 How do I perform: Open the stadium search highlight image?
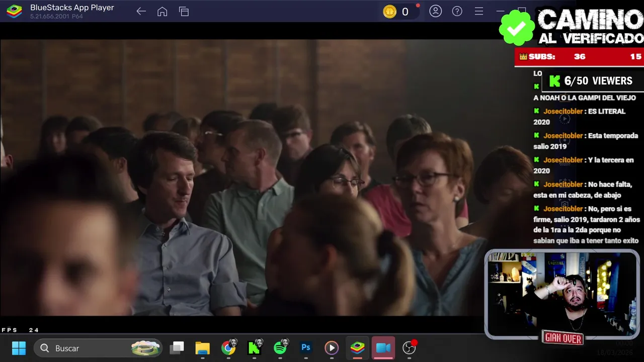tap(145, 348)
